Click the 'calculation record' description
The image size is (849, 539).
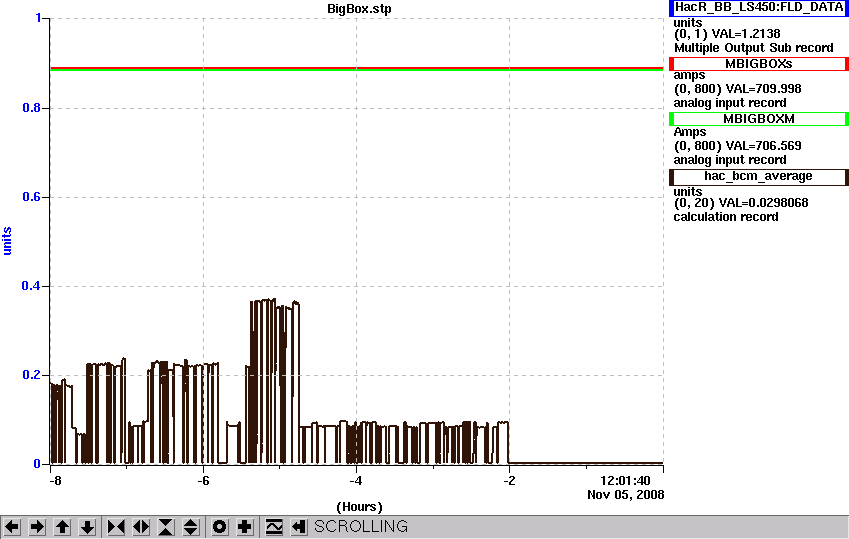726,217
